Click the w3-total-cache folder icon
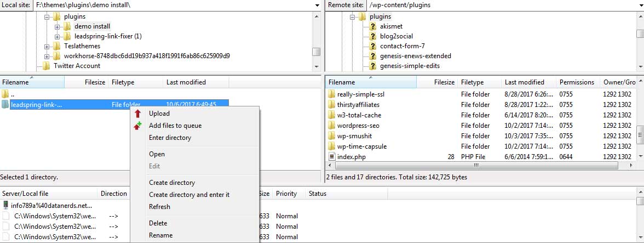The image size is (644, 243). 332,115
